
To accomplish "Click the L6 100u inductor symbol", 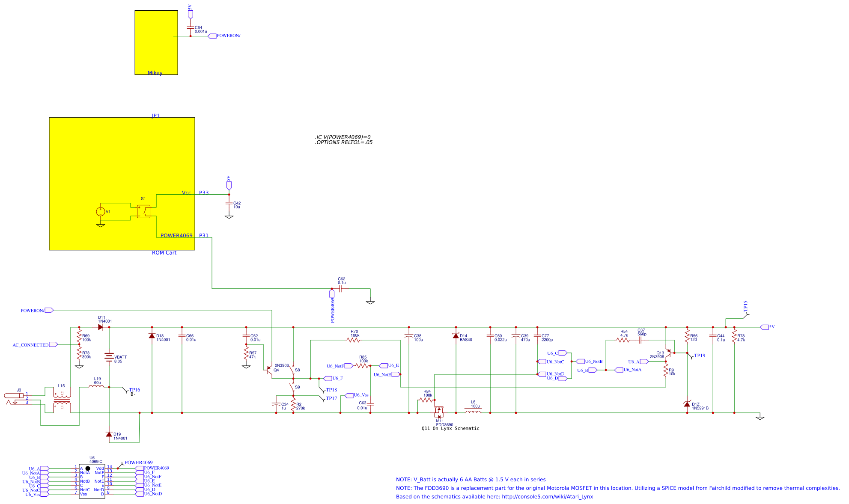I will click(473, 412).
